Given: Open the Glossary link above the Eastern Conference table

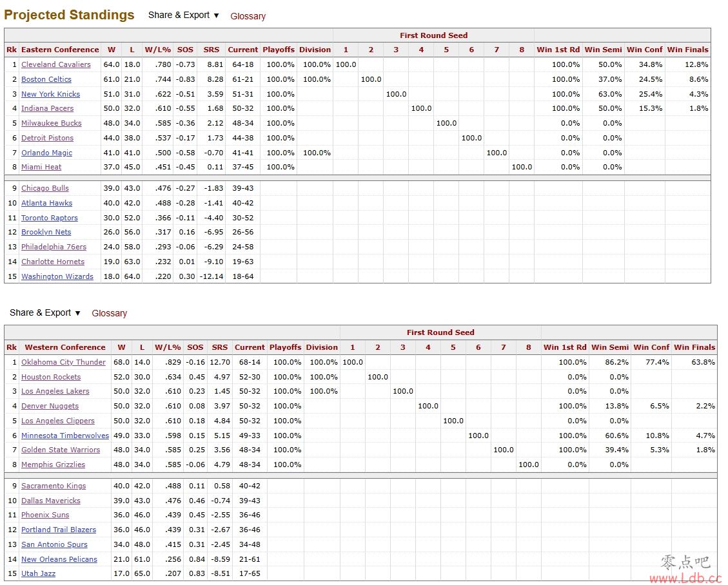Looking at the screenshot, I should pyautogui.click(x=248, y=16).
